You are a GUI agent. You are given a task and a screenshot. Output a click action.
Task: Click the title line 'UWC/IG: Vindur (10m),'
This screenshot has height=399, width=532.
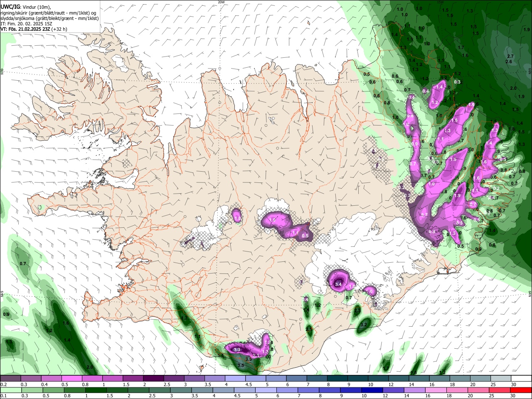[25, 7]
